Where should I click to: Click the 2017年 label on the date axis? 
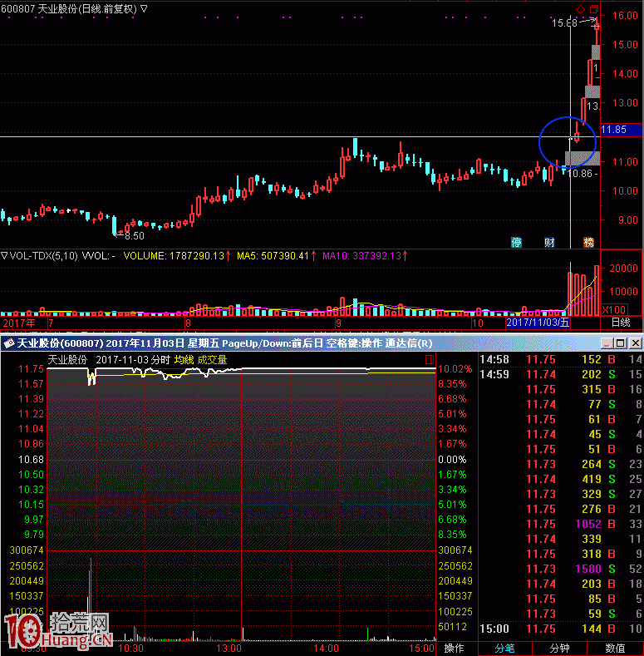point(19,323)
